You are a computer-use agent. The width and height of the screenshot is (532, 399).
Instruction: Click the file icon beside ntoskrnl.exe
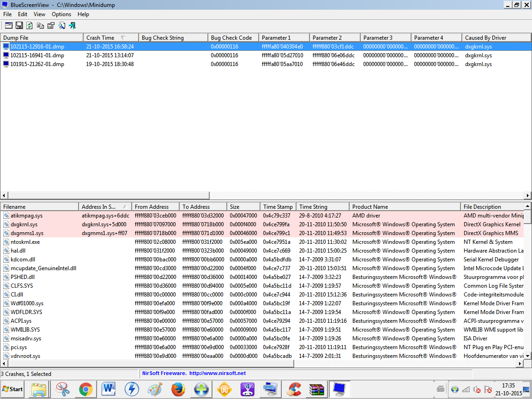point(6,242)
